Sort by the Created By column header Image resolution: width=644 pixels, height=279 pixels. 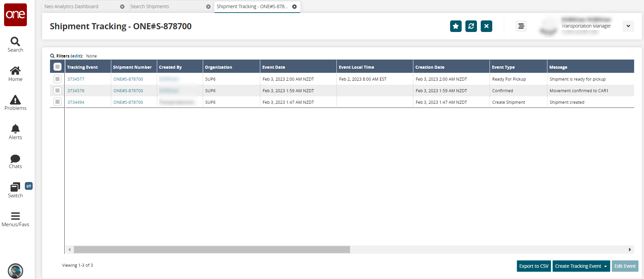180,67
